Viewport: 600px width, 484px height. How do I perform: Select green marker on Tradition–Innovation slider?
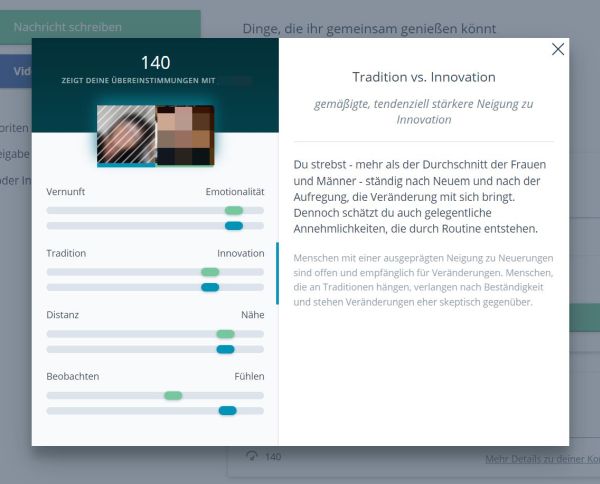210,272
